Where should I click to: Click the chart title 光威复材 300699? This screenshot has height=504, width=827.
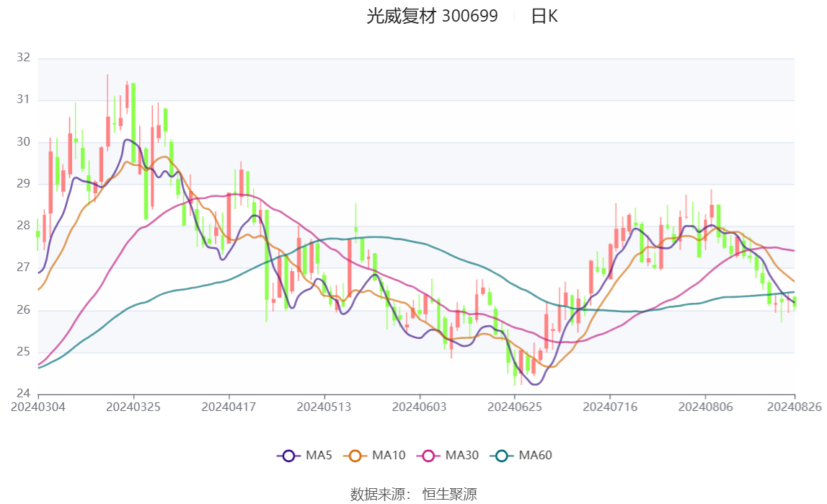(432, 17)
